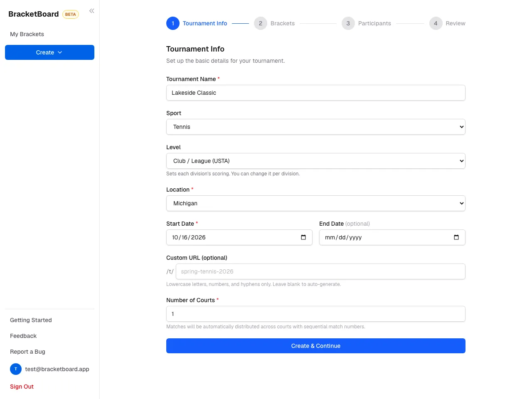
Task: Click the BETA badge beside BracketBoard
Action: [71, 14]
